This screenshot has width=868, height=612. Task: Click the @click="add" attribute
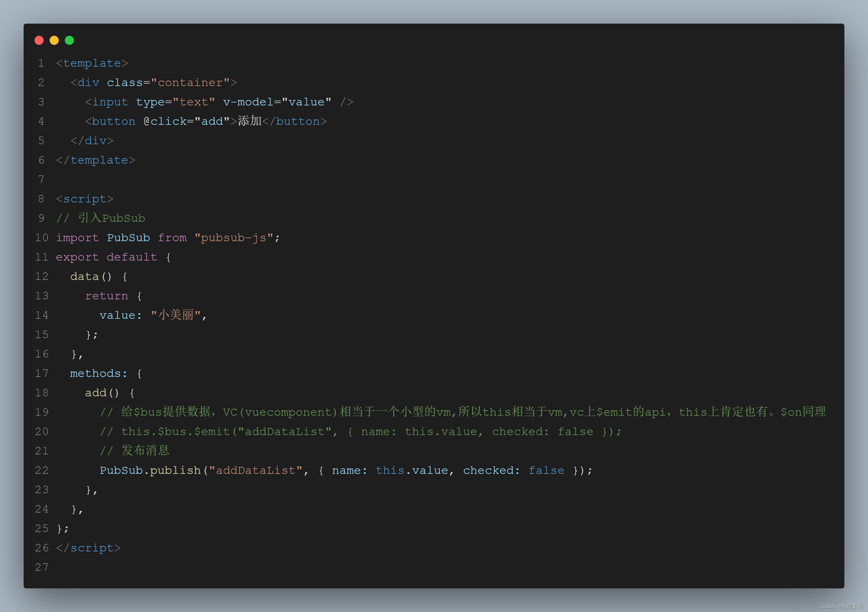click(x=186, y=121)
